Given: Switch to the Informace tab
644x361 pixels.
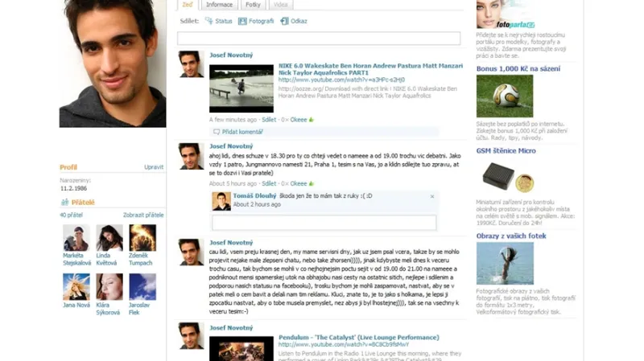Looking at the screenshot, I should (x=219, y=5).
